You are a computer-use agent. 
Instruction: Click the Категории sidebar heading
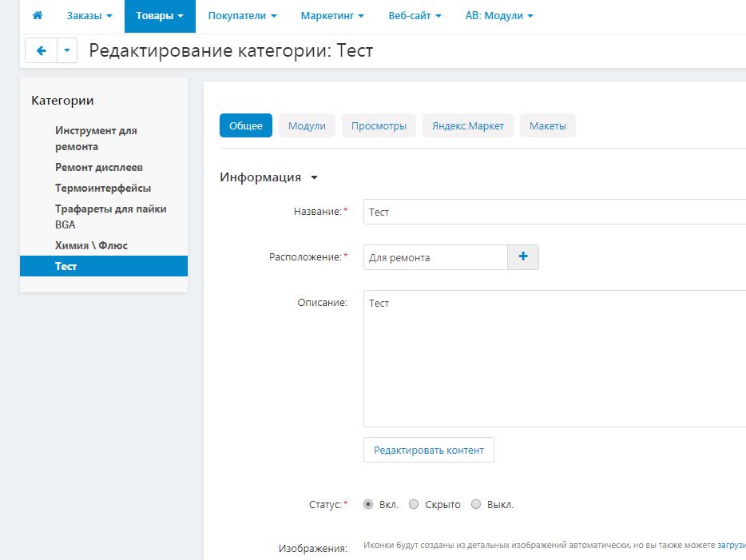[62, 101]
